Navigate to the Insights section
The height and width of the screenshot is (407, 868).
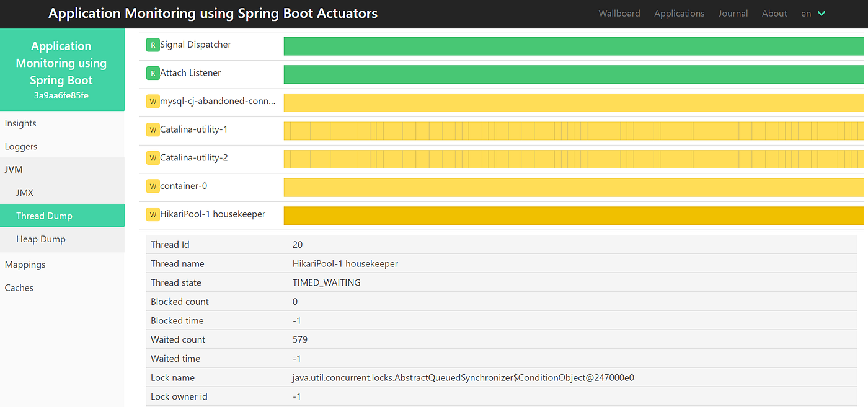pyautogui.click(x=20, y=123)
